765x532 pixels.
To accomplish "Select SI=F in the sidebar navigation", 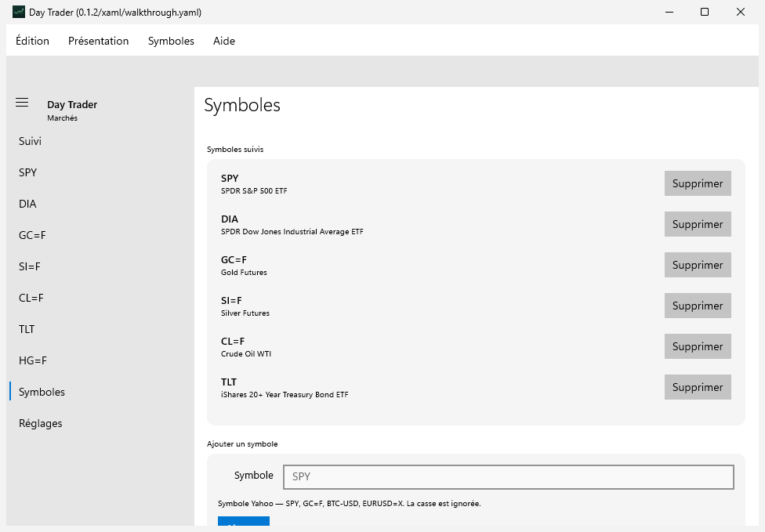I will 100,266.
